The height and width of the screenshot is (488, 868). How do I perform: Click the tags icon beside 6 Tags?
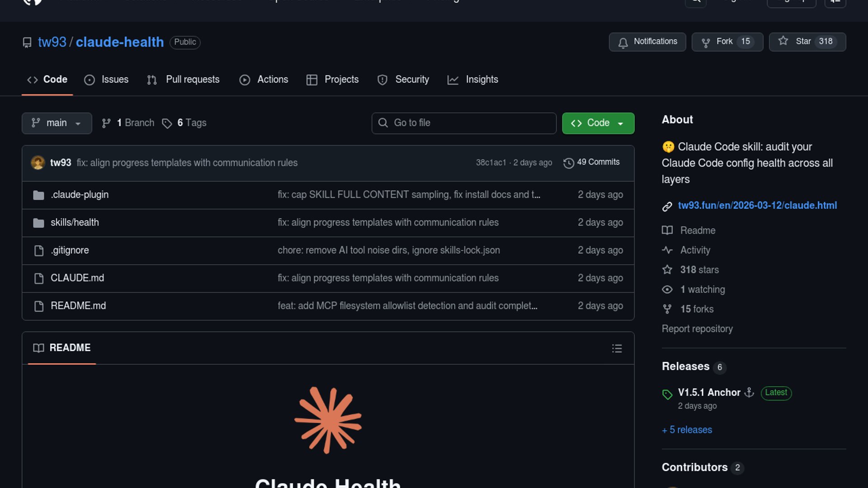[167, 123]
